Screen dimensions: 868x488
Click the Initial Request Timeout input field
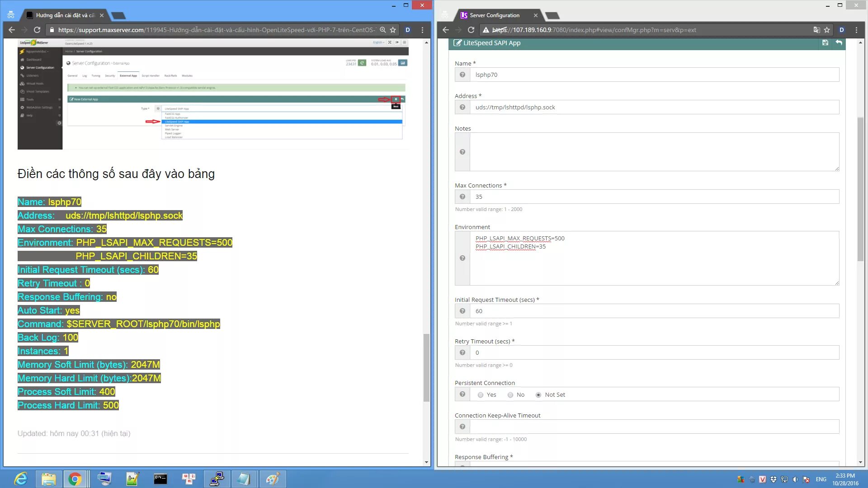pos(654,311)
